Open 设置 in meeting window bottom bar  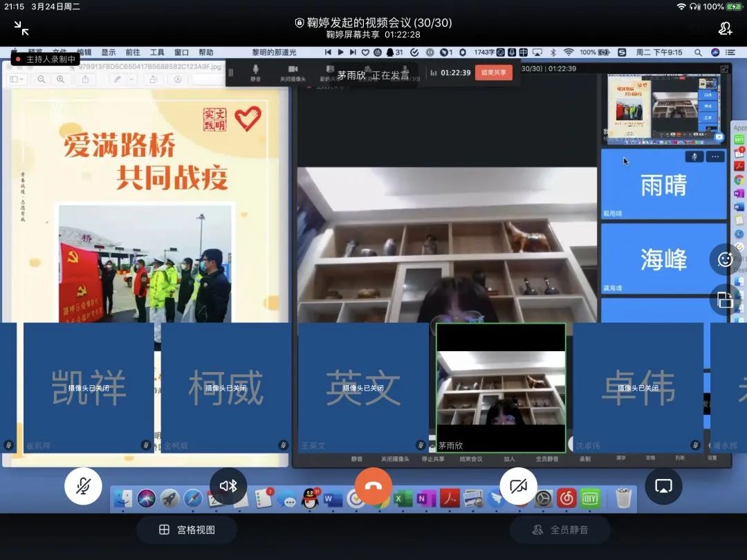point(712,458)
